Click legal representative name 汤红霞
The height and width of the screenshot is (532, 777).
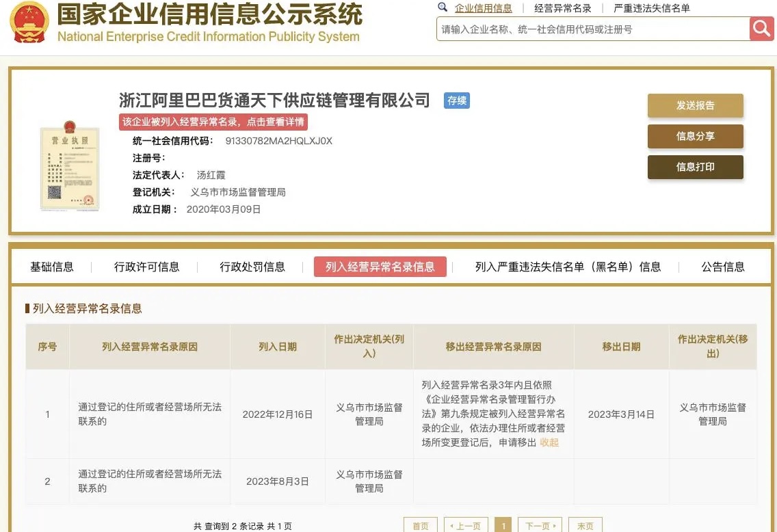(211, 175)
